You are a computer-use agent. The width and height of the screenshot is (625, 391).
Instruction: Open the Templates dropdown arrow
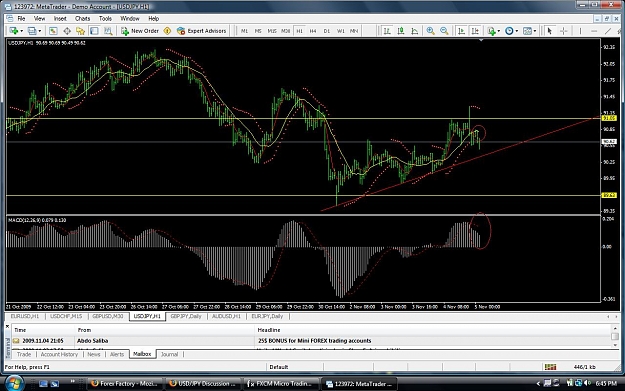pyautogui.click(x=535, y=31)
